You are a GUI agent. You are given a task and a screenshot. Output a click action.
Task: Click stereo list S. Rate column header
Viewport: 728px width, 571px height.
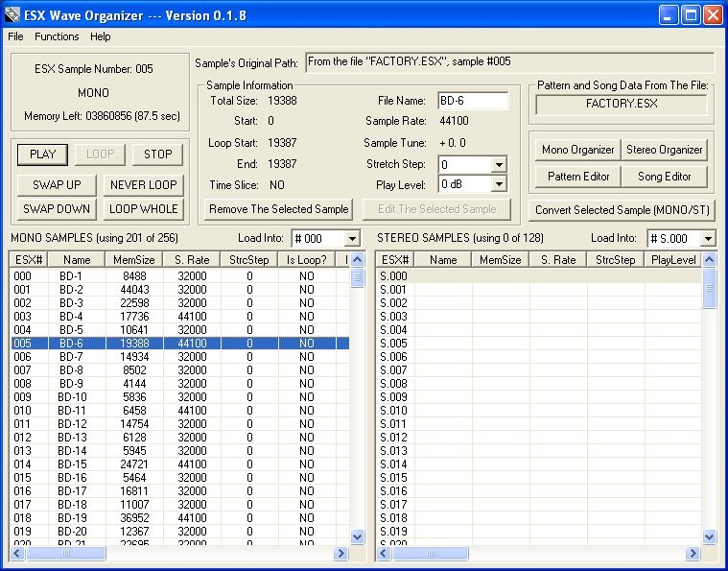(x=558, y=260)
